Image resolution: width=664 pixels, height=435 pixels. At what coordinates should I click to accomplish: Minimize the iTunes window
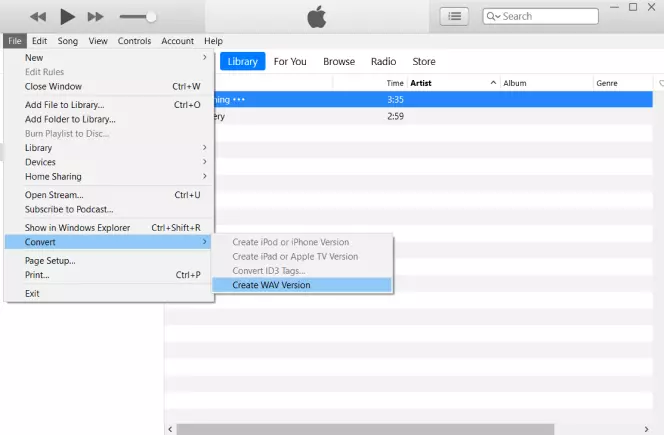pos(614,7)
